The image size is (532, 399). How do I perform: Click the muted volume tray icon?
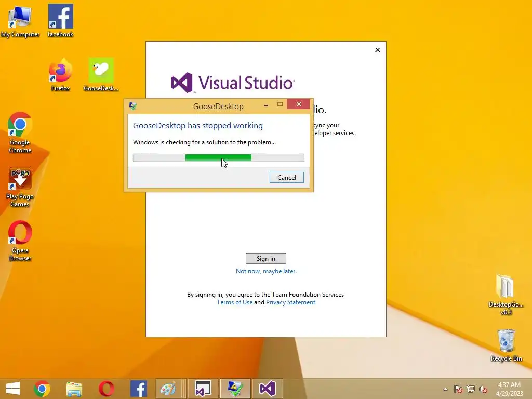pos(483,389)
